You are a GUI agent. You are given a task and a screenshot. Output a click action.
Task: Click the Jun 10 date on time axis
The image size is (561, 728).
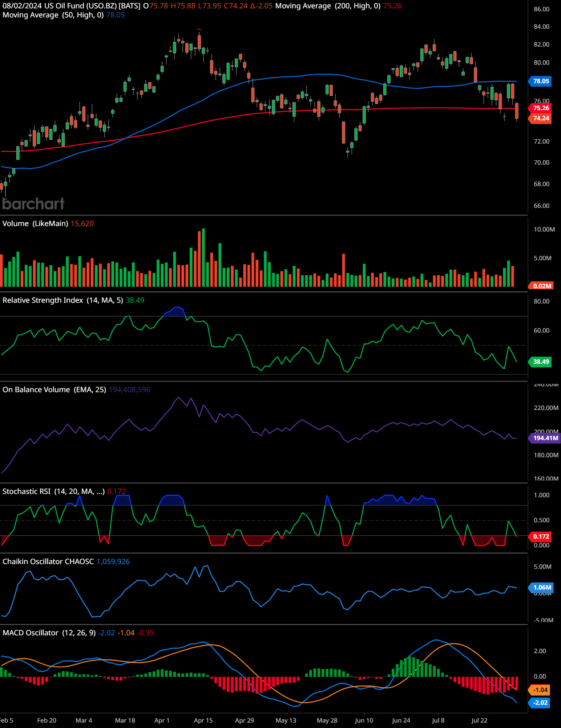364,720
